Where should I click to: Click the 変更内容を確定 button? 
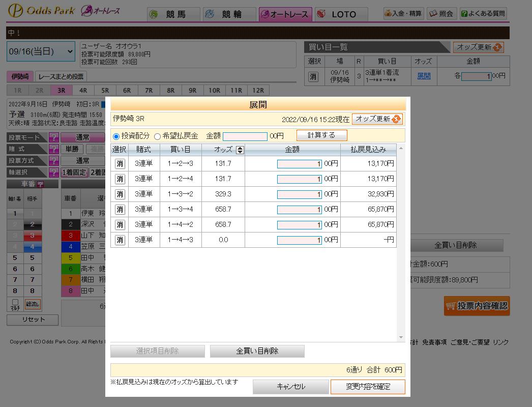coord(368,387)
